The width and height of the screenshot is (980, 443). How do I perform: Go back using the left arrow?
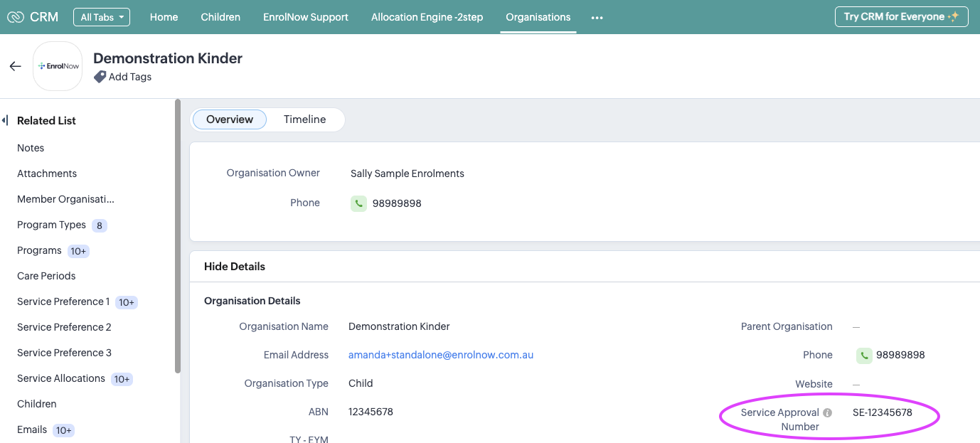click(15, 66)
